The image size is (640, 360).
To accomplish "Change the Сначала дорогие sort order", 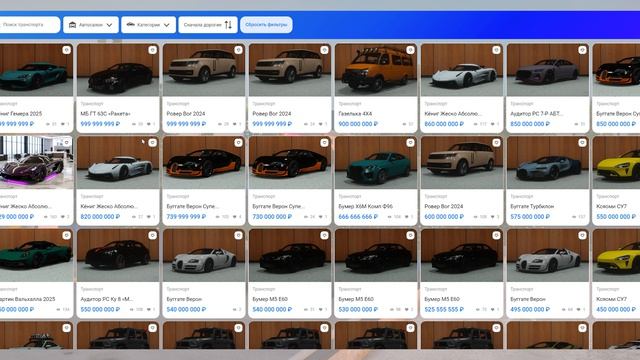I will (x=208, y=24).
